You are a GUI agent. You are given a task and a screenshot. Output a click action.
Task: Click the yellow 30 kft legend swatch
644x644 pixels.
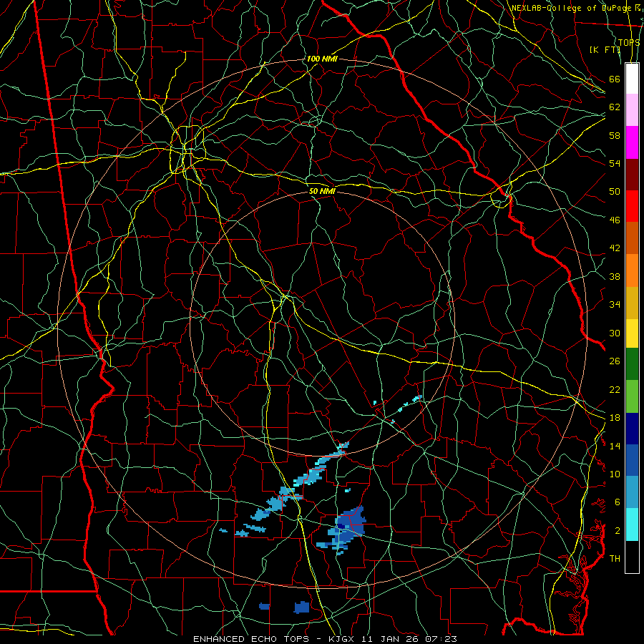pos(632,333)
